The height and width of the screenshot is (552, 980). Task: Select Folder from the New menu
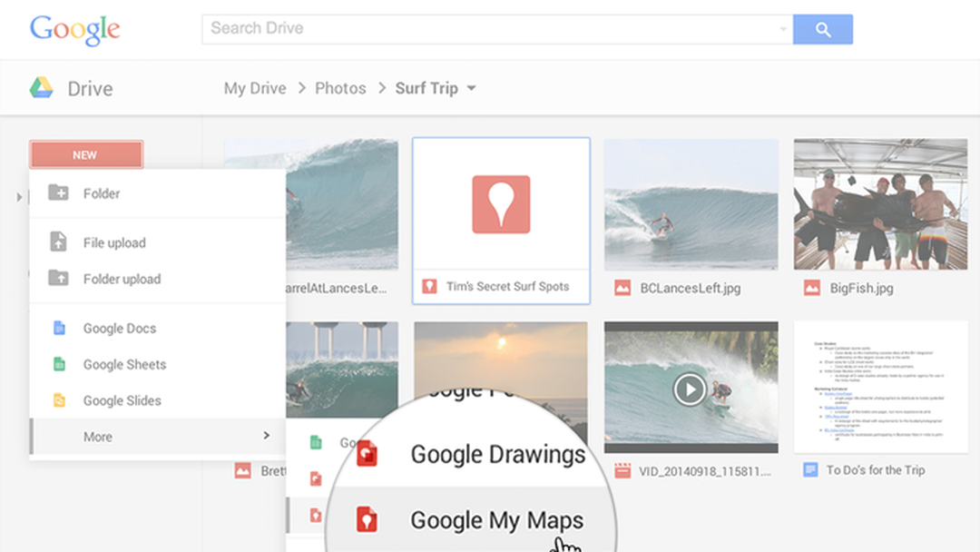103,193
